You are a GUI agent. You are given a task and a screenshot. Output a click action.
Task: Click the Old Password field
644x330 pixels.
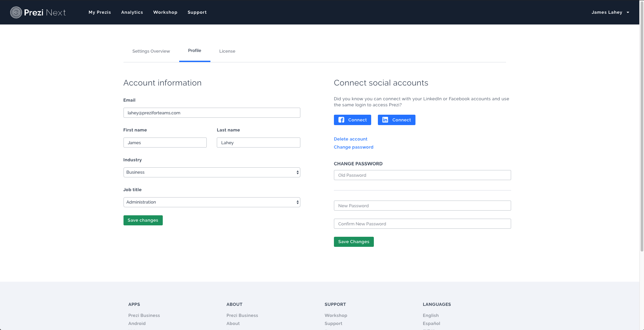(422, 175)
